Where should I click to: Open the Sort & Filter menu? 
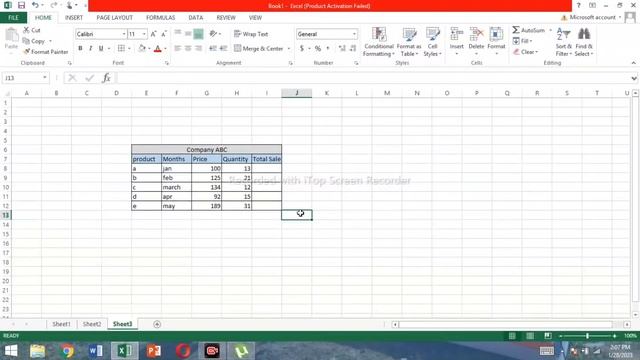[564, 42]
